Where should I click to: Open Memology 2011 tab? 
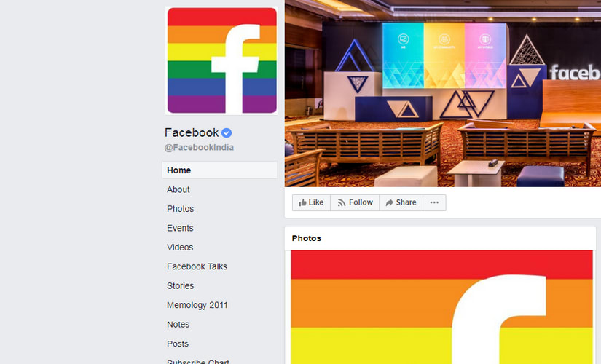197,305
